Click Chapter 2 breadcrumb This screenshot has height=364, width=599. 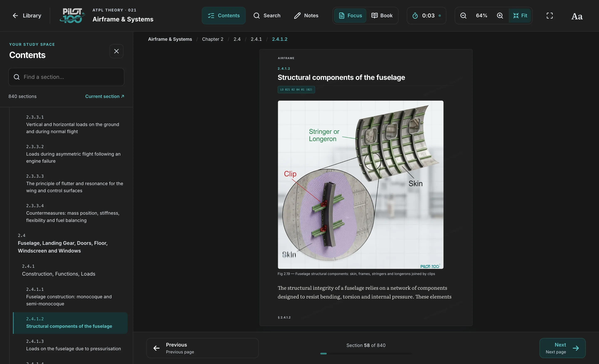(213, 39)
